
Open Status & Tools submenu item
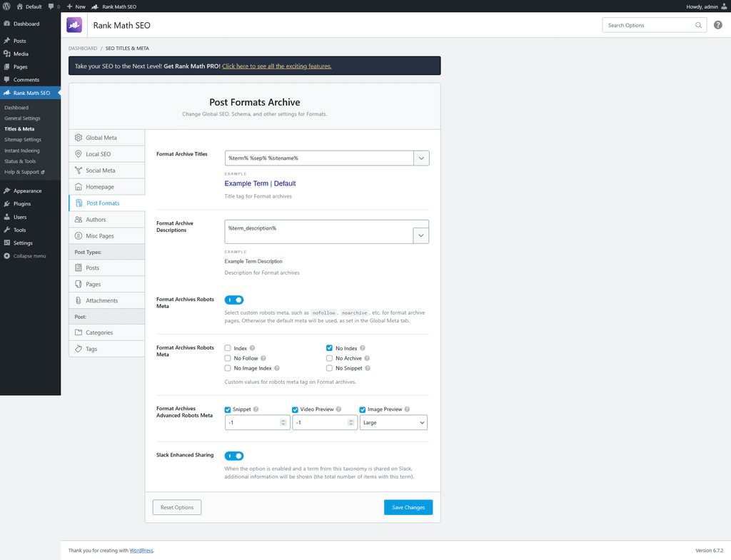(x=20, y=161)
